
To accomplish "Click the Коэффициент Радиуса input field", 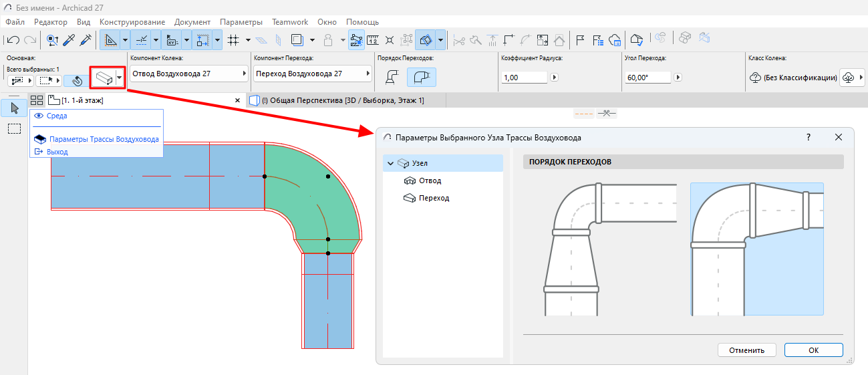I will click(524, 78).
